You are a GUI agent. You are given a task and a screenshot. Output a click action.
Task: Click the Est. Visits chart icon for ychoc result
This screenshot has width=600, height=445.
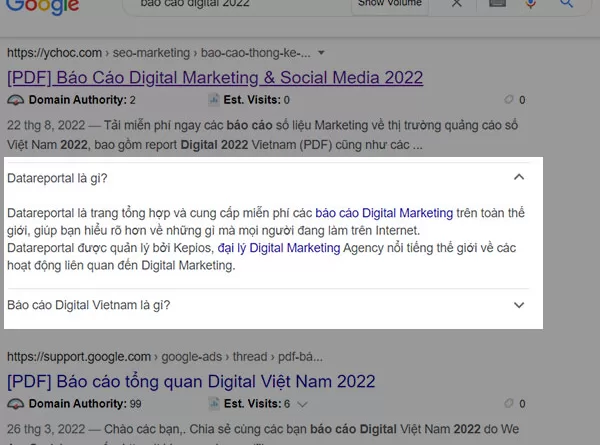coord(214,100)
